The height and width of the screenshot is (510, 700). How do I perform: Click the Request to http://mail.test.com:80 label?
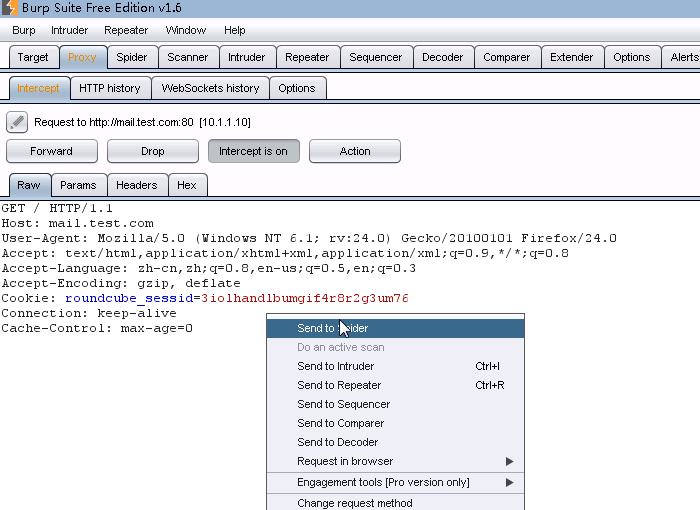142,122
